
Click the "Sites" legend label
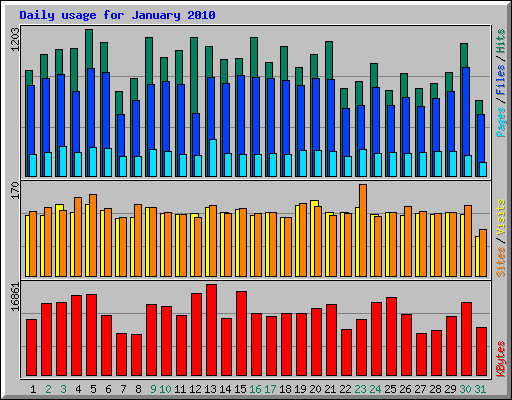click(x=500, y=262)
